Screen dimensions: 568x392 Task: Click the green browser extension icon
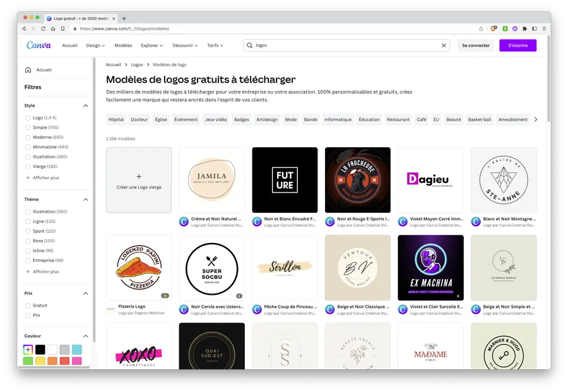coord(505,28)
